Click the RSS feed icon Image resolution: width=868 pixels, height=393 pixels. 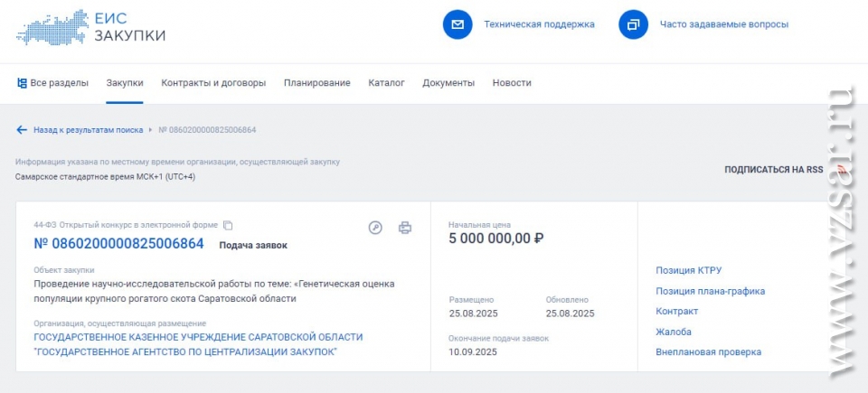(842, 169)
